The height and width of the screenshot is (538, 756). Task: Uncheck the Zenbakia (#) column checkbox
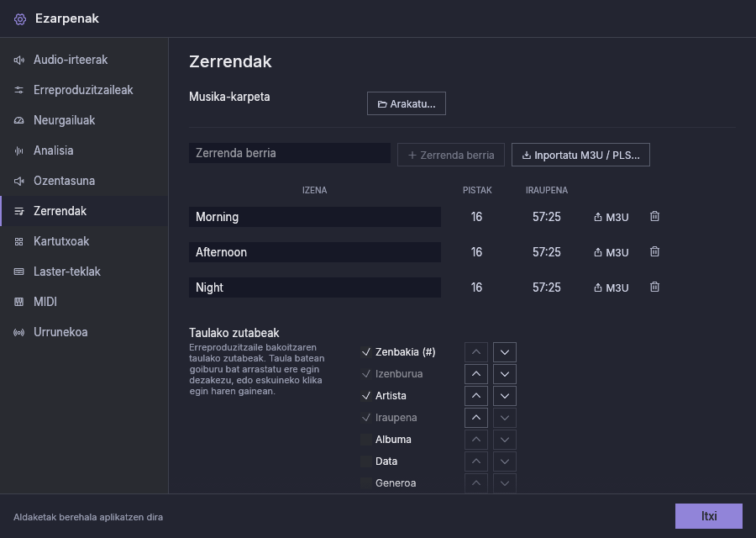[366, 352]
